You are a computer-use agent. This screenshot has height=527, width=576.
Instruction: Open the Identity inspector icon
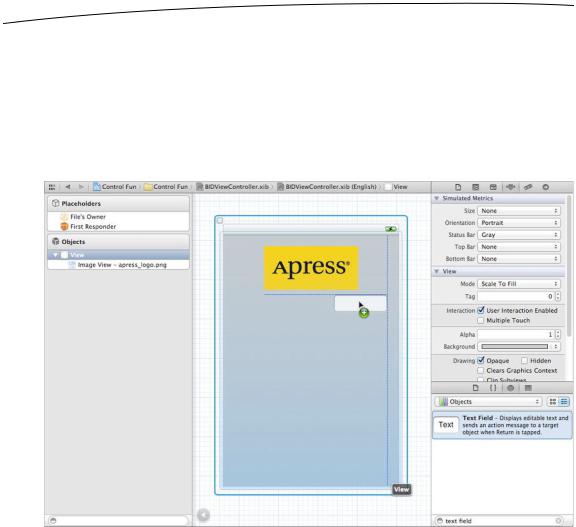[x=493, y=187]
